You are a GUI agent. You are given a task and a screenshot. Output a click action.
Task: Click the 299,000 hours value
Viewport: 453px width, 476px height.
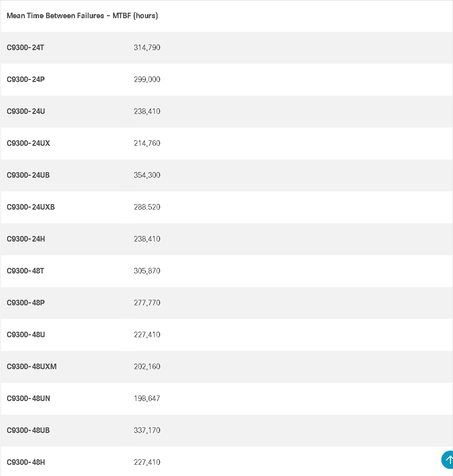pos(147,80)
